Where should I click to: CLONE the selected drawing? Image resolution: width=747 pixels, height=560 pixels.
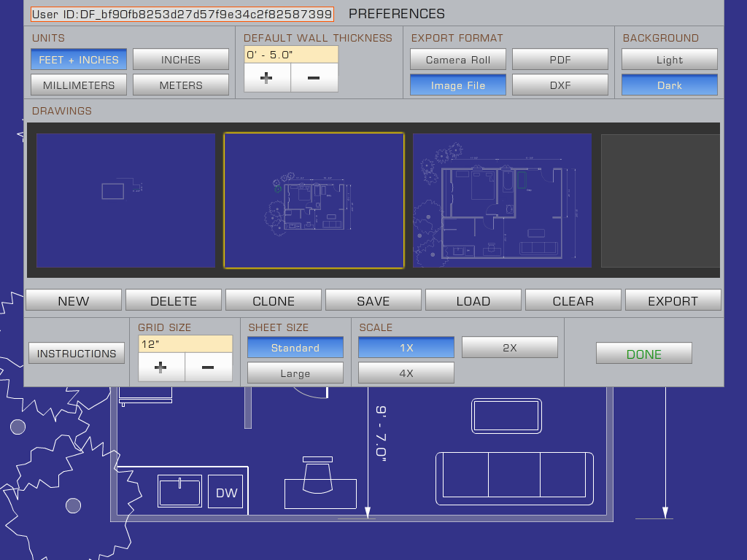pyautogui.click(x=274, y=300)
